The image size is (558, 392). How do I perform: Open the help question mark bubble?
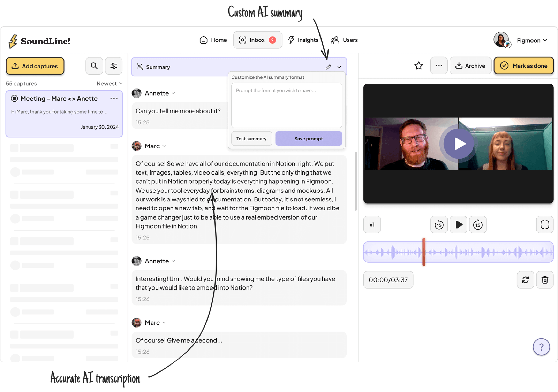click(541, 347)
